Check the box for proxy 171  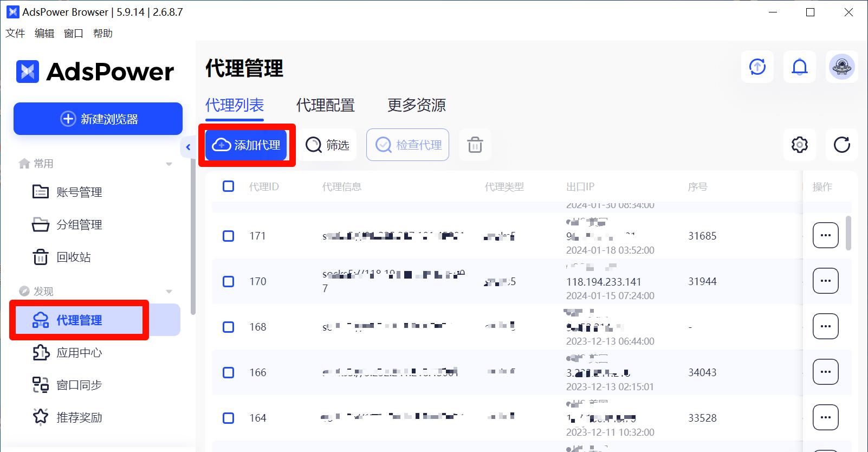click(x=229, y=236)
